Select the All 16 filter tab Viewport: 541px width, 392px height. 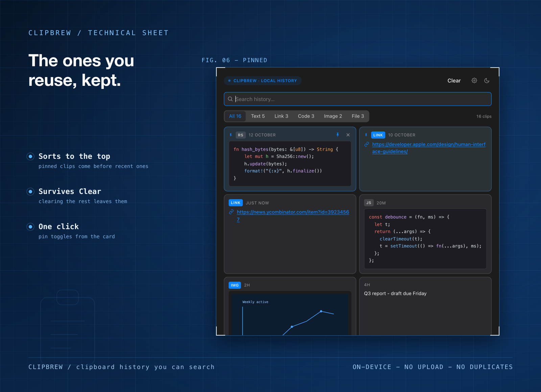pyautogui.click(x=235, y=116)
